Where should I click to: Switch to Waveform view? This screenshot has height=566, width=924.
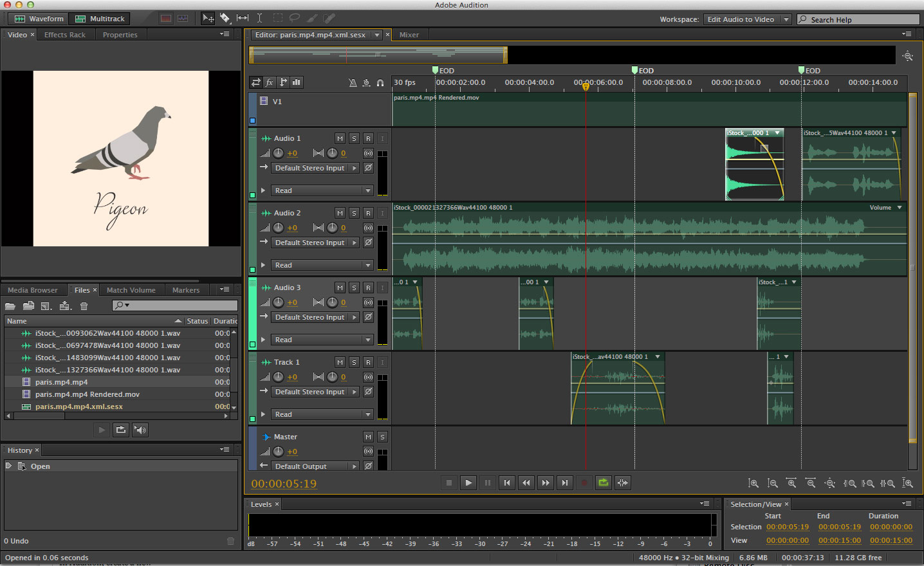tap(39, 19)
